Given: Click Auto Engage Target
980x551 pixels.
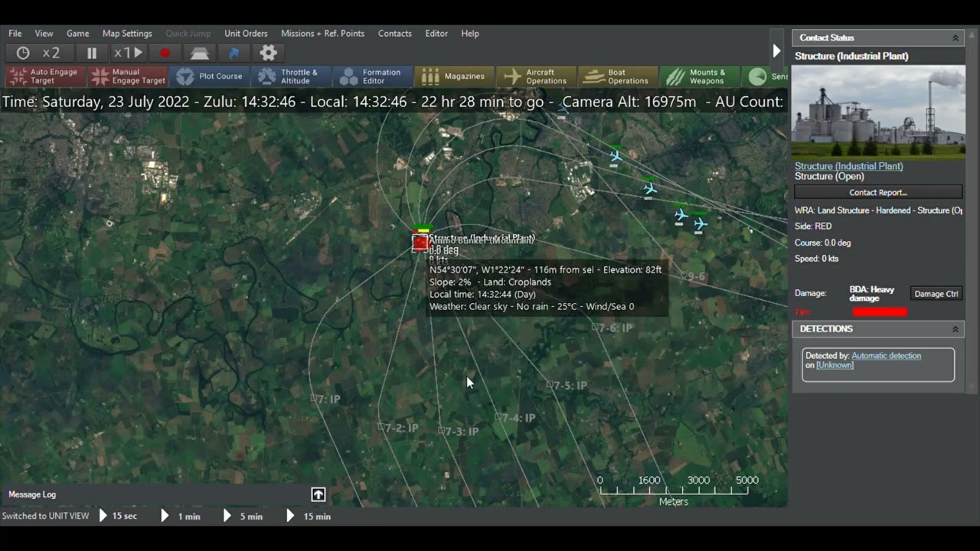Looking at the screenshot, I should point(46,77).
